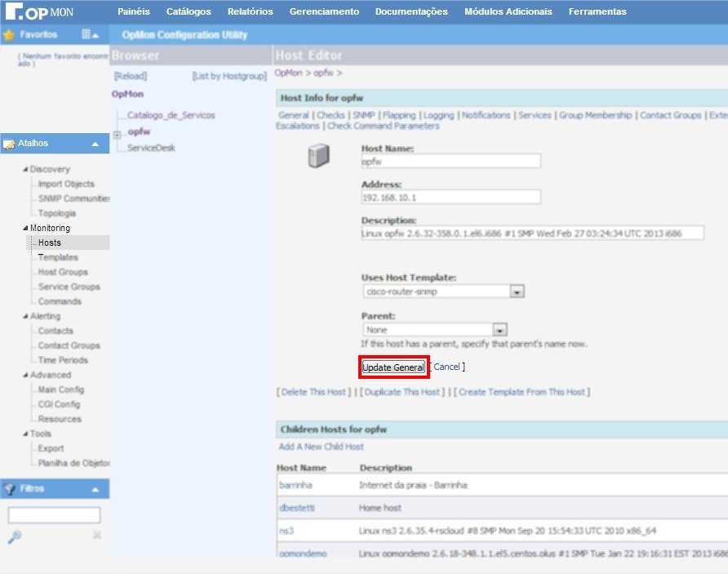Open the Uses Host Template dropdown
This screenshot has width=728, height=574.
517,291
